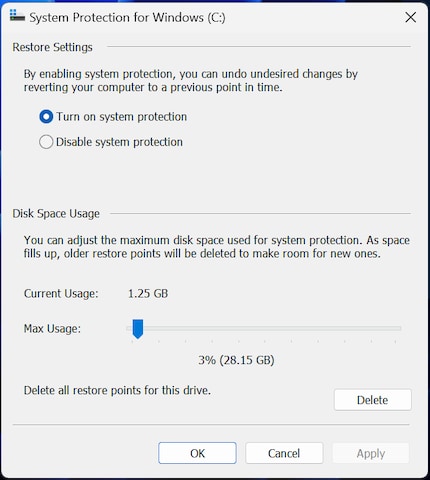Click the Turn on system protection label text
This screenshot has height=480, width=430.
click(121, 117)
